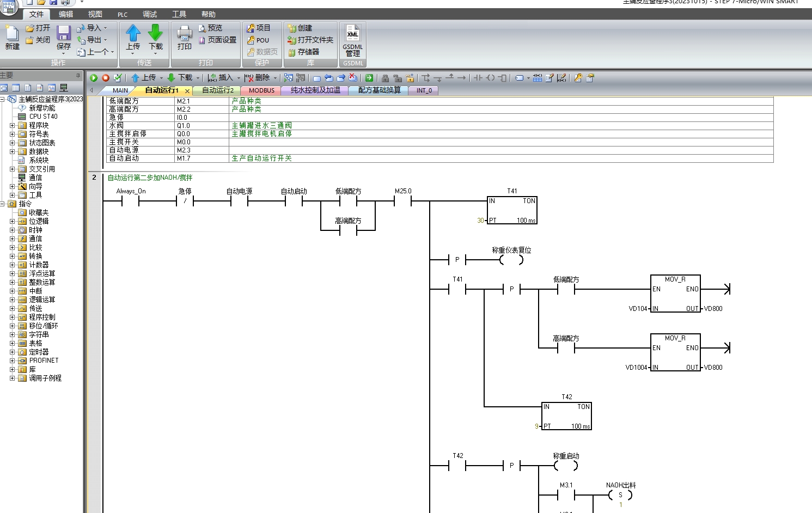Open the 帮助 ribbon tab
This screenshot has height=513, width=812.
(x=209, y=14)
